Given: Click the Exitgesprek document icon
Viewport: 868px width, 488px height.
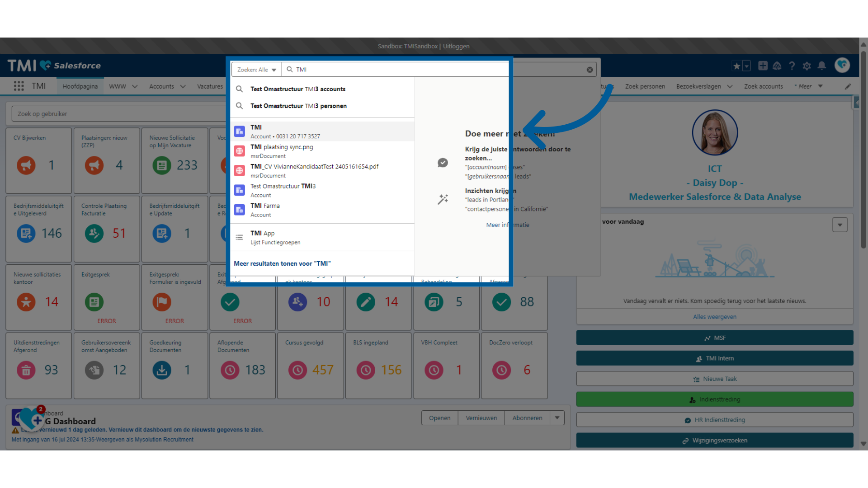Looking at the screenshot, I should [94, 302].
